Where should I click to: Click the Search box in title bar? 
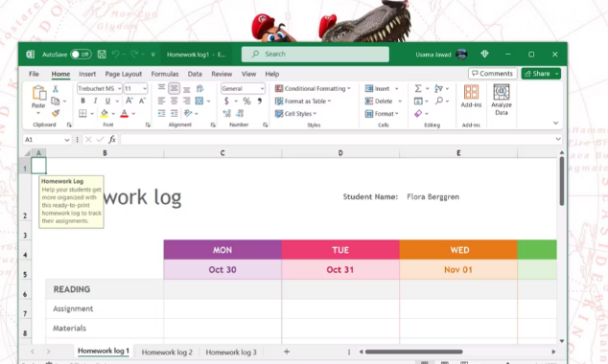[x=316, y=55]
